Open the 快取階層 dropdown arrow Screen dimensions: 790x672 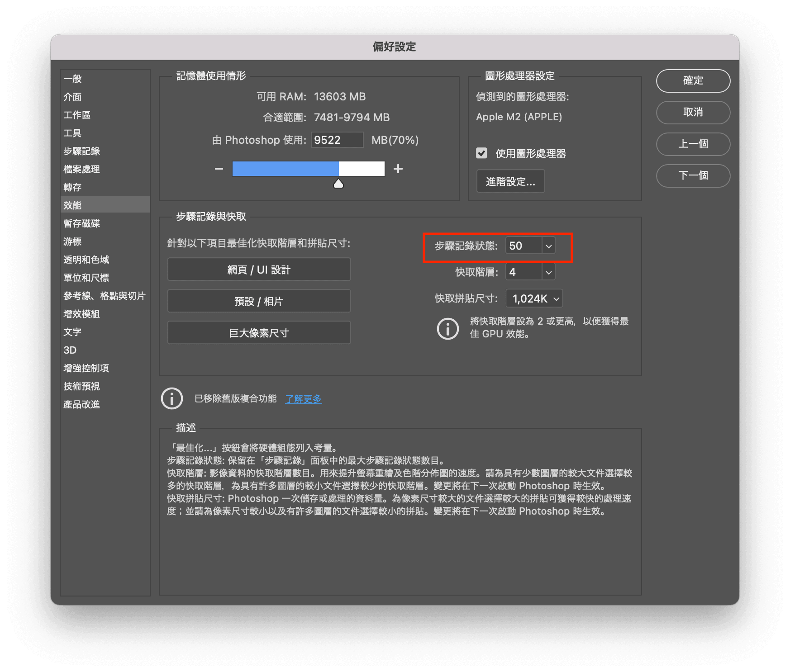548,272
